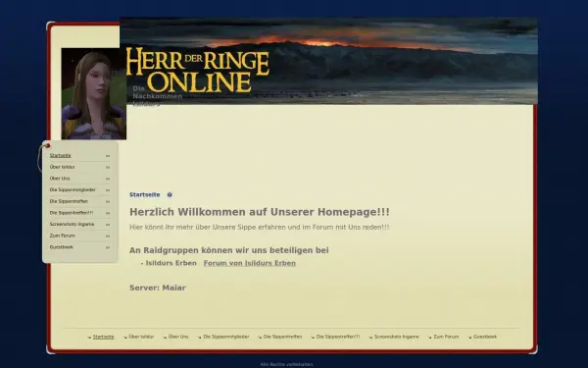
Task: Click Die Sippentreffen link in the footer navigation
Action: click(x=282, y=337)
